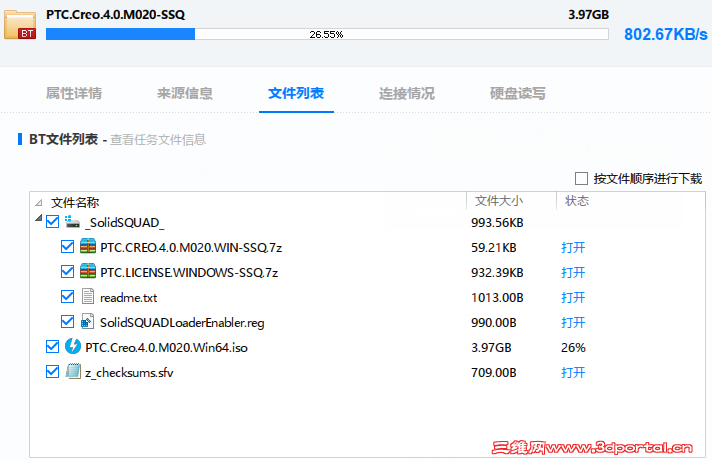This screenshot has width=712, height=461.
Task: Click the _SolidSQUAD_ folder icon
Action: click(72, 222)
